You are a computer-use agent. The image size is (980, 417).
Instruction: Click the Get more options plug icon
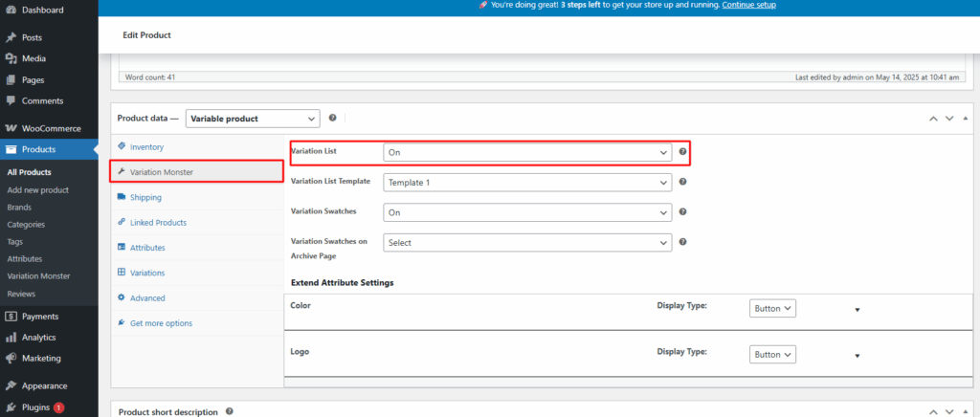122,322
